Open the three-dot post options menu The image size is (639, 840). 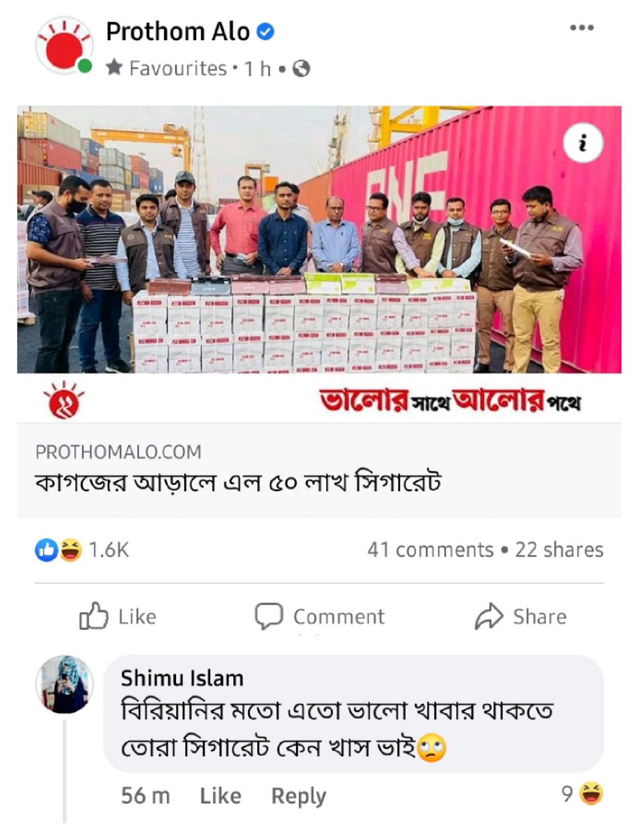pos(581,28)
